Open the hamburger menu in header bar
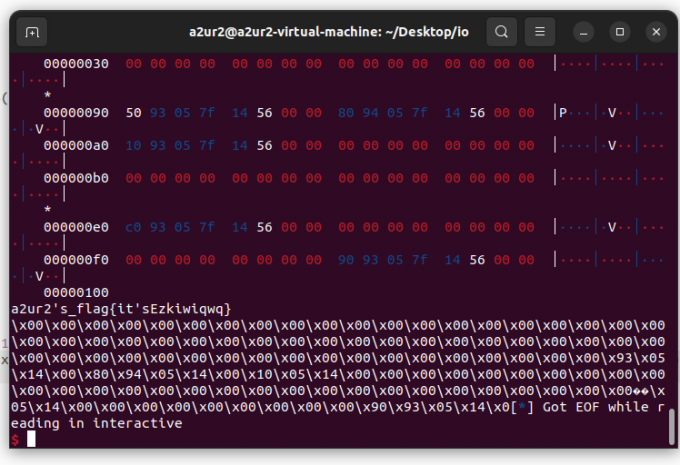680x465 pixels. point(540,32)
